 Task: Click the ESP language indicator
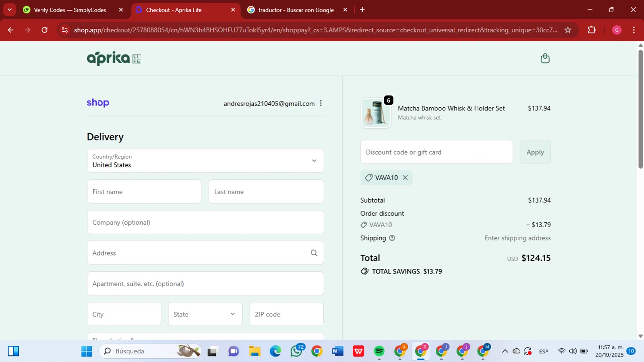pyautogui.click(x=544, y=351)
